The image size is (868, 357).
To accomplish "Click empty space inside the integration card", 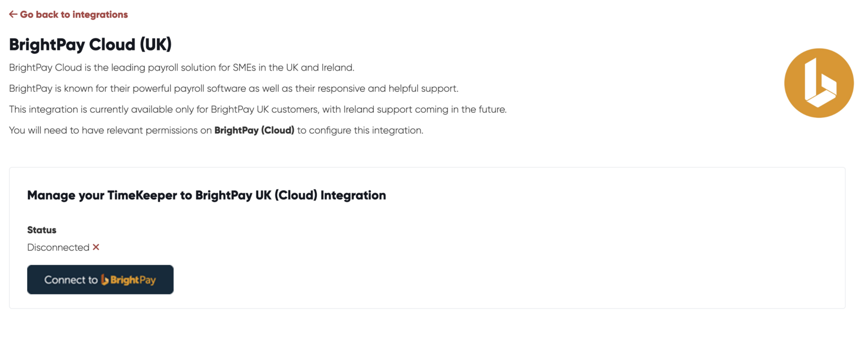I will pyautogui.click(x=542, y=255).
